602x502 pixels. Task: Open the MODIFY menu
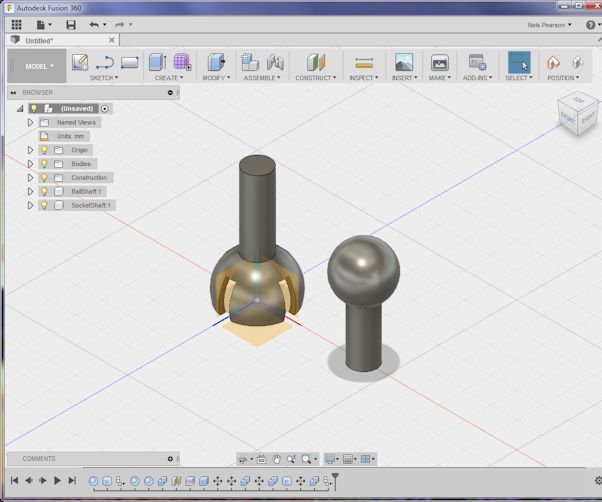[216, 78]
